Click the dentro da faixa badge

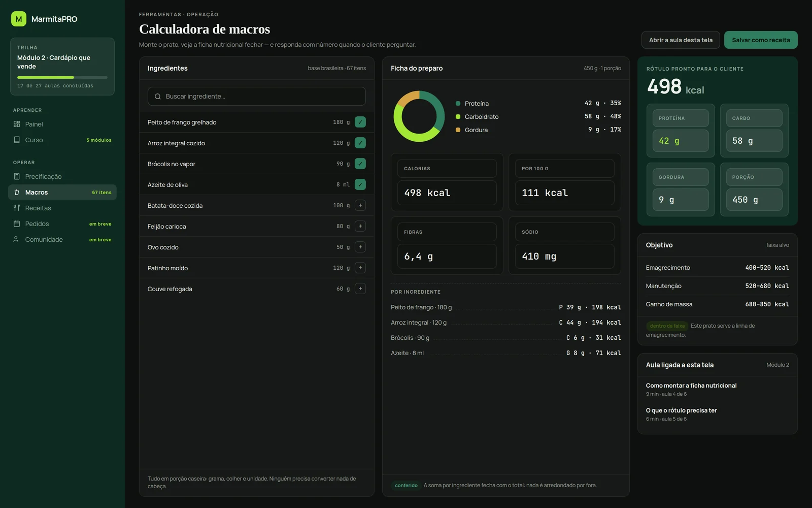(x=667, y=326)
